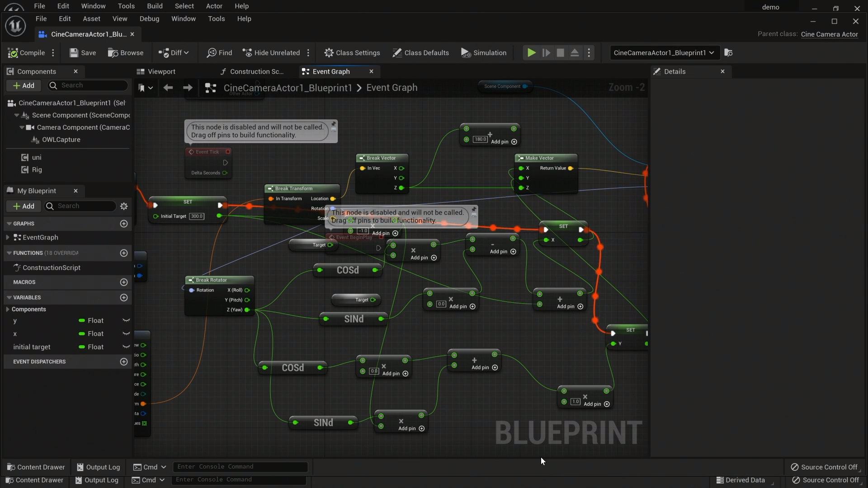
Task: Click the Frame Skip button
Action: [x=546, y=53]
